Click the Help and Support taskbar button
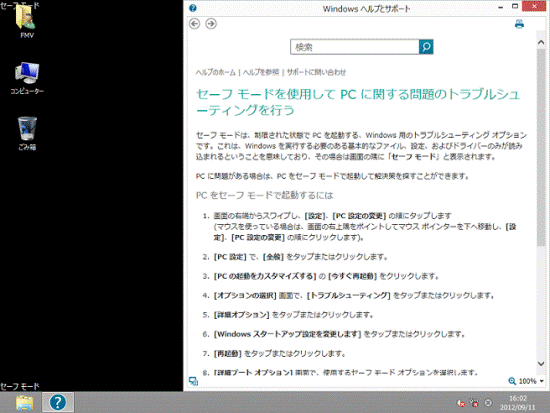The width and height of the screenshot is (550, 413). pos(58,402)
